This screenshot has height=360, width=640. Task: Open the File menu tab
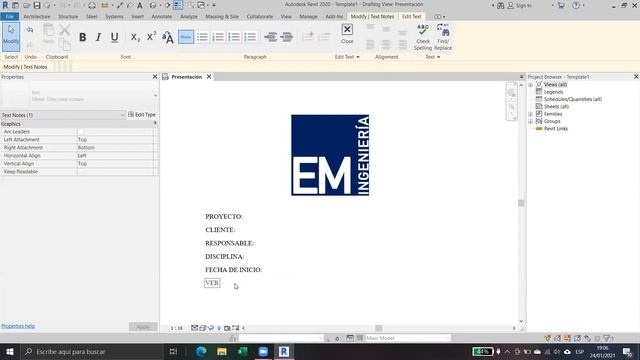pyautogui.click(x=10, y=17)
